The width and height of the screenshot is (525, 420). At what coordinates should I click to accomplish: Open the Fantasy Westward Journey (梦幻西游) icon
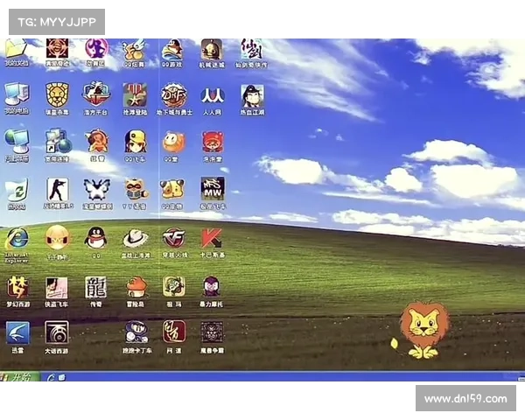17,285
